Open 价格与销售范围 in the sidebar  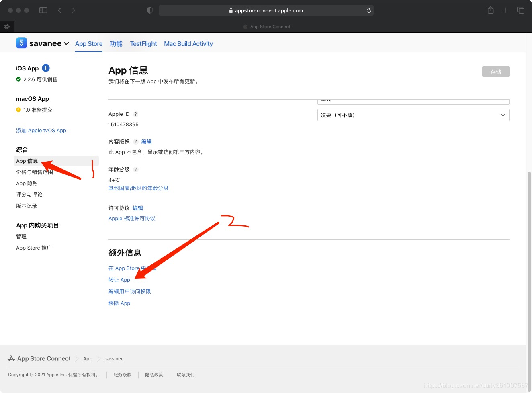35,172
